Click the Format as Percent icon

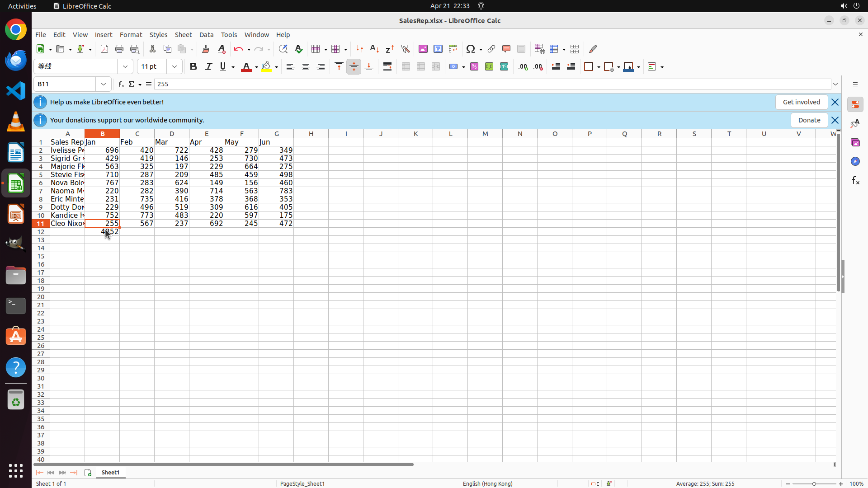pyautogui.click(x=474, y=67)
